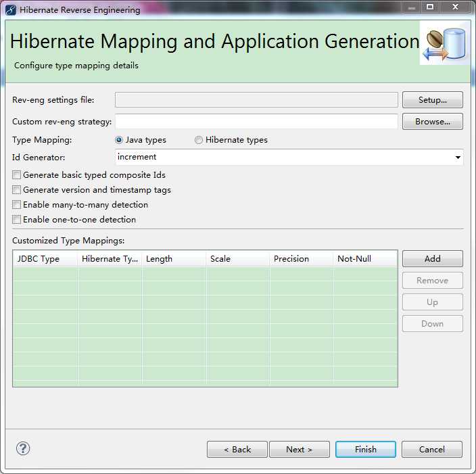
Task: Click the database mapping wizard banner icon
Action: pos(445,44)
